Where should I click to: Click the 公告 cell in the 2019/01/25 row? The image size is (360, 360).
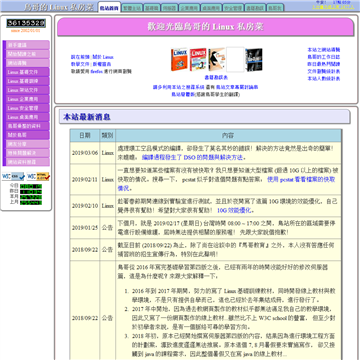[107, 228]
